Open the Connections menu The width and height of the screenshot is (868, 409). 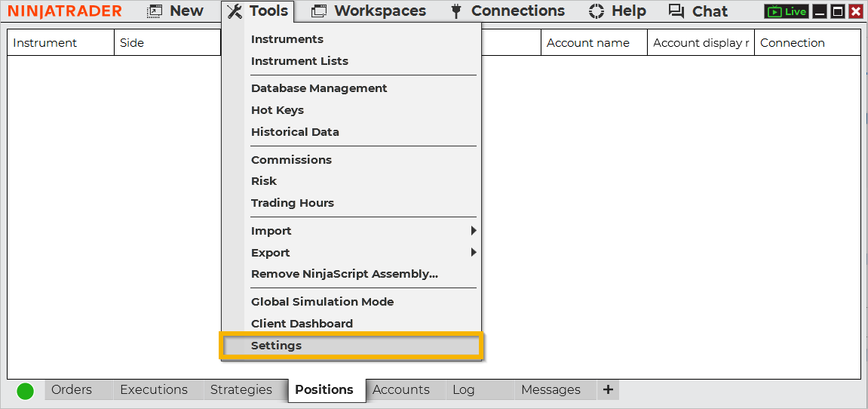tap(508, 11)
